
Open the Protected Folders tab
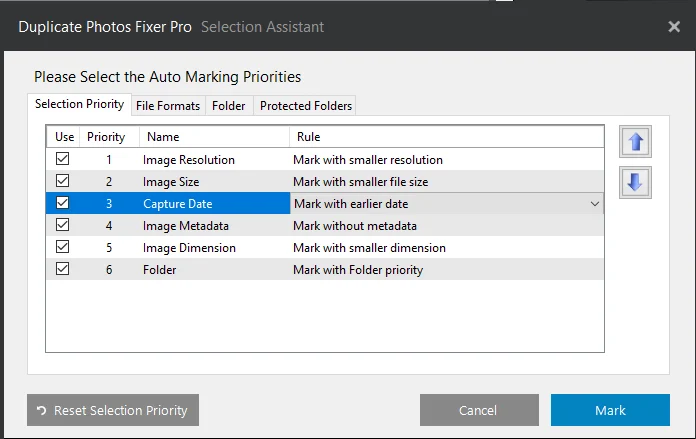point(306,106)
